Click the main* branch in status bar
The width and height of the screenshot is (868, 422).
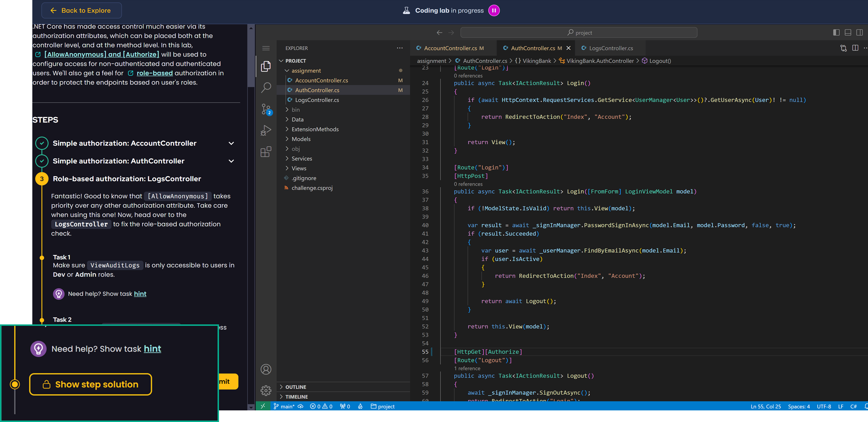(284, 406)
